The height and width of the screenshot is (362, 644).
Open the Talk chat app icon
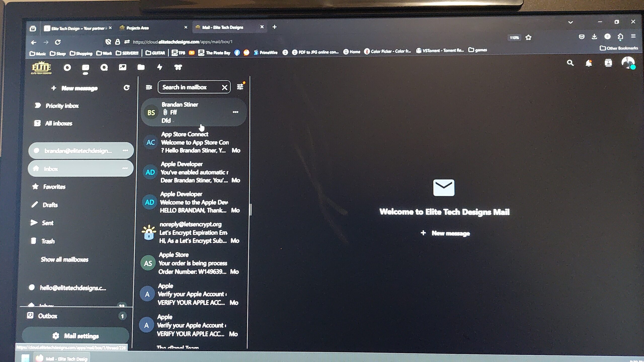pyautogui.click(x=104, y=67)
